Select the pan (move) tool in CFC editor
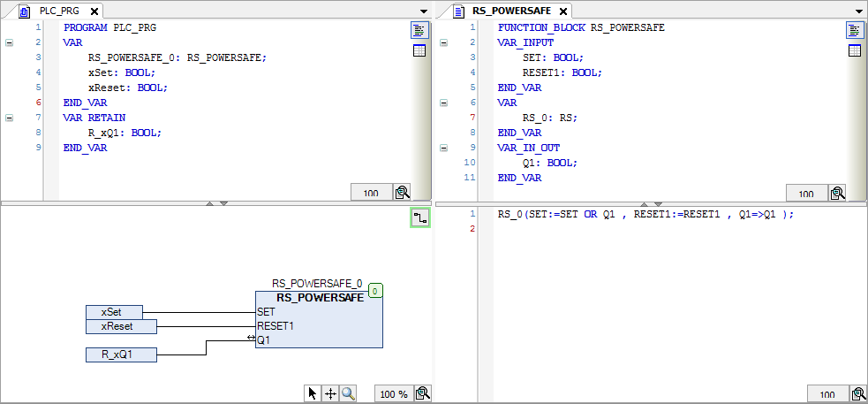Screen dimensions: 868x404 [330, 394]
